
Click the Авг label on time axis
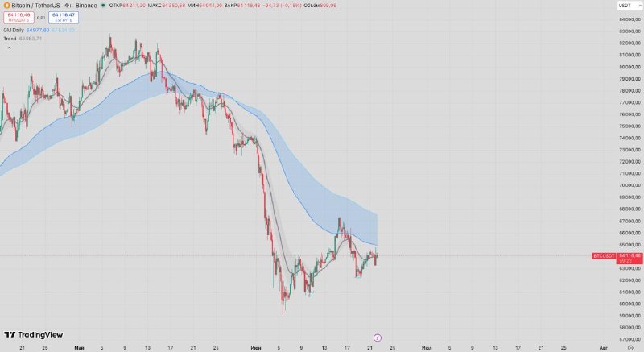tap(603, 348)
